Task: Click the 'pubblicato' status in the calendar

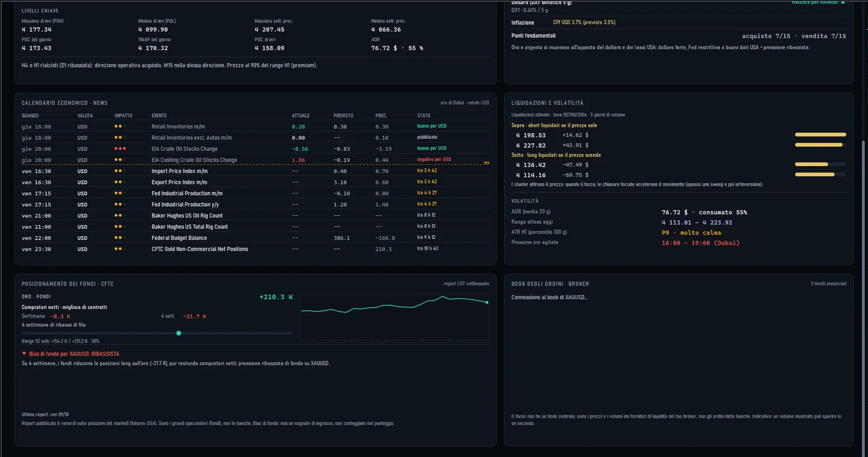Action: pos(427,137)
